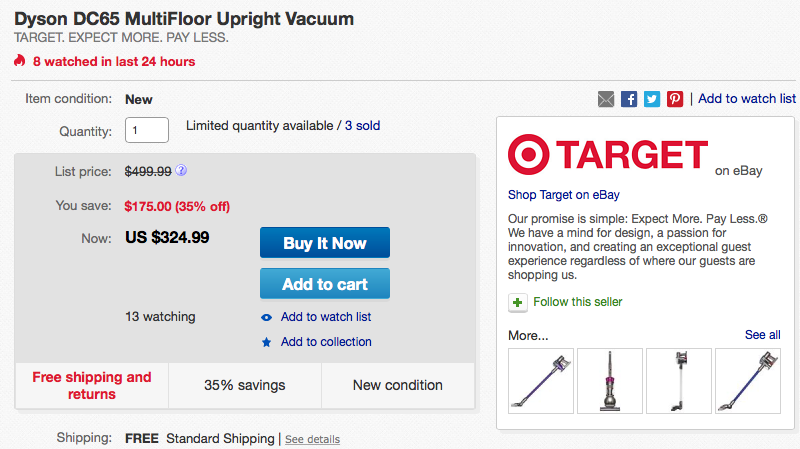This screenshot has width=800, height=449.
Task: Click the list price help question icon
Action: tap(181, 171)
